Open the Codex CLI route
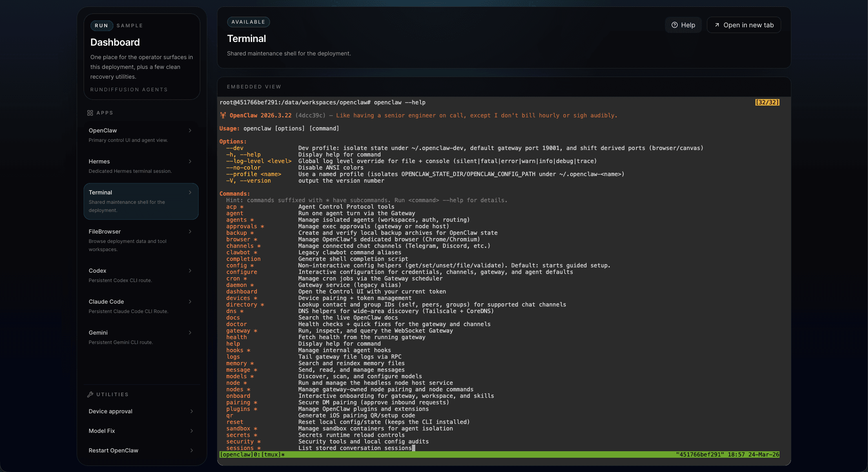868x472 pixels. pyautogui.click(x=141, y=275)
